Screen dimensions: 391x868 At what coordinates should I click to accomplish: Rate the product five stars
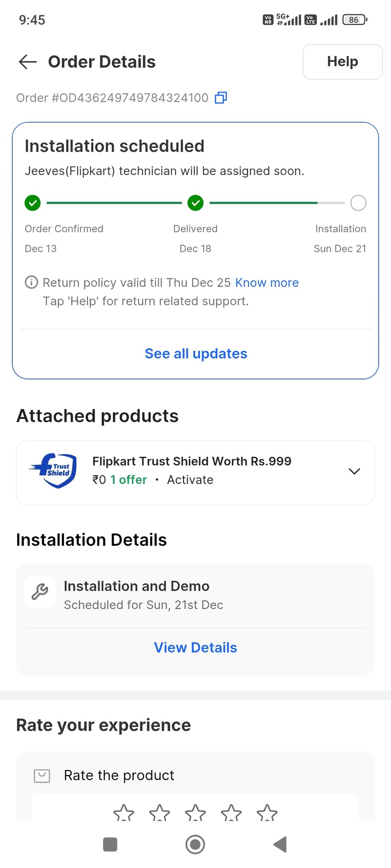267,813
